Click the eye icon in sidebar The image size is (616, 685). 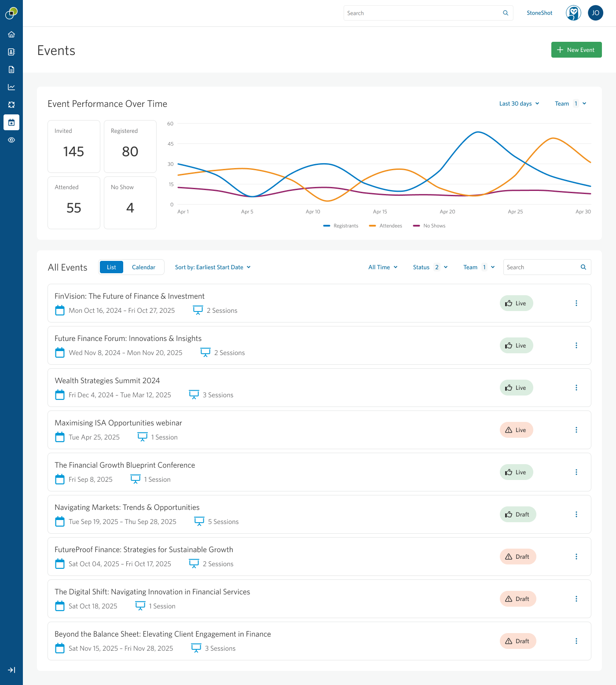click(x=11, y=140)
